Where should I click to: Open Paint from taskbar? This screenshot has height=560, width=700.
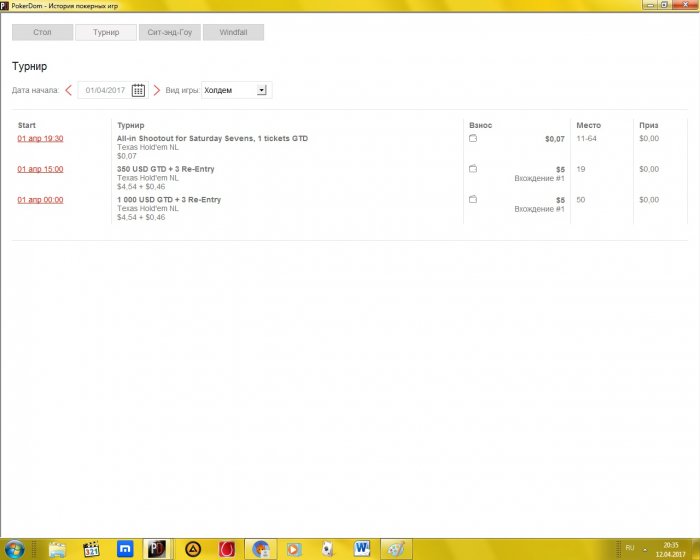pyautogui.click(x=396, y=549)
